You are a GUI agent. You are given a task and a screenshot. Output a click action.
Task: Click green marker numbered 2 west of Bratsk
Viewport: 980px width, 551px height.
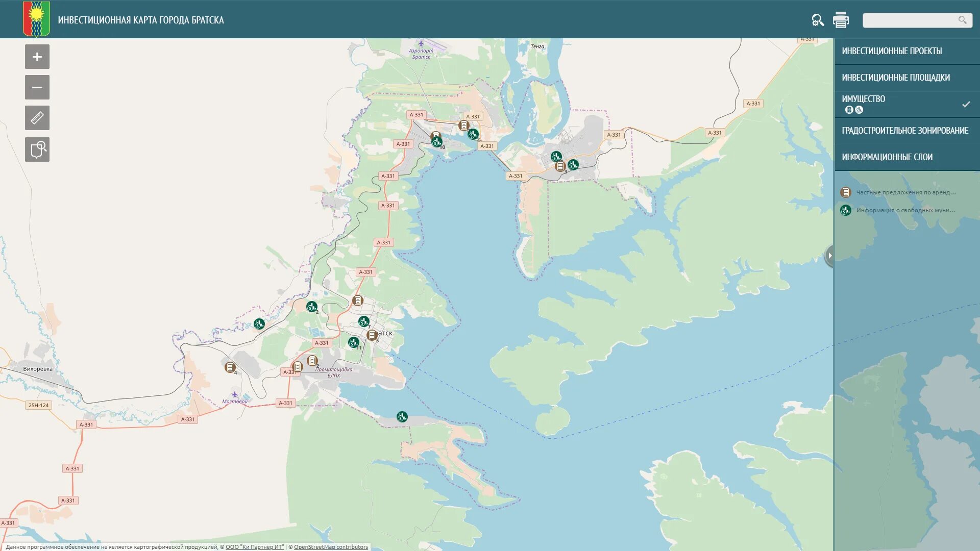tap(311, 307)
